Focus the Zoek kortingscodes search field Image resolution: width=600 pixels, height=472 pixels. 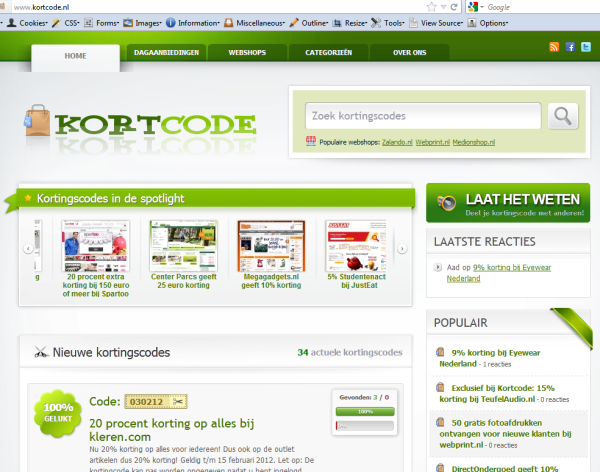423,116
